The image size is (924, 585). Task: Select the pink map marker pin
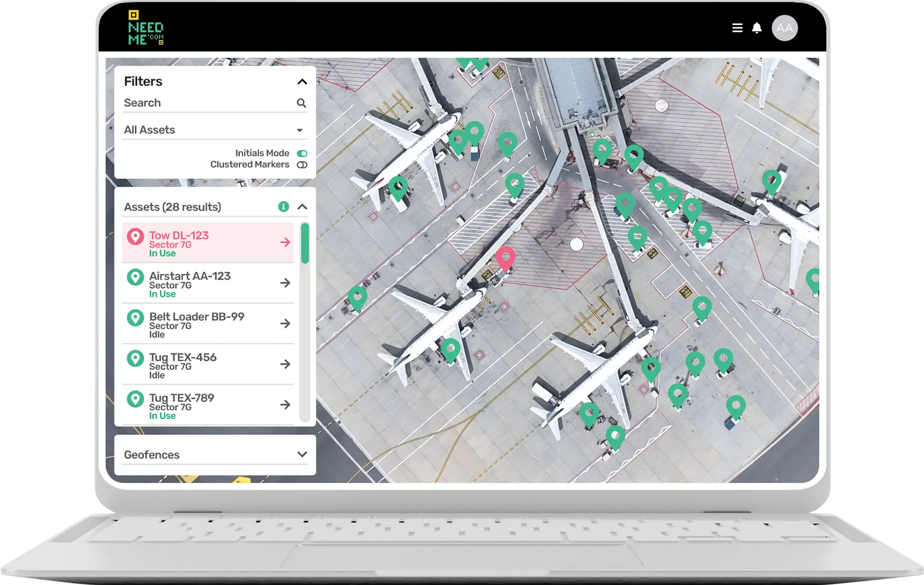point(505,257)
